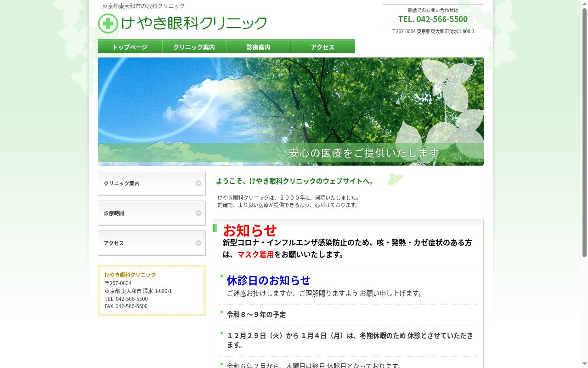Open the クリニック案内 sidebar button
This screenshot has width=588, height=368.
pyautogui.click(x=152, y=183)
